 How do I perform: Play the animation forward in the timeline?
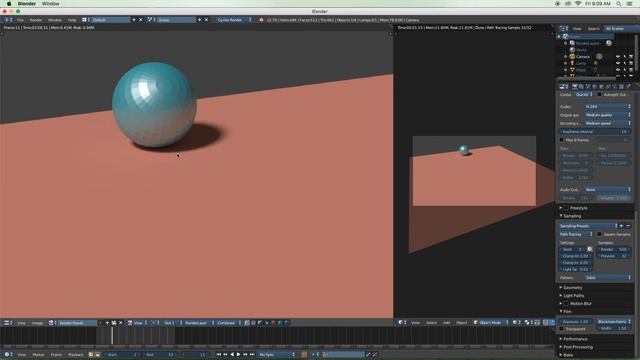[239, 354]
